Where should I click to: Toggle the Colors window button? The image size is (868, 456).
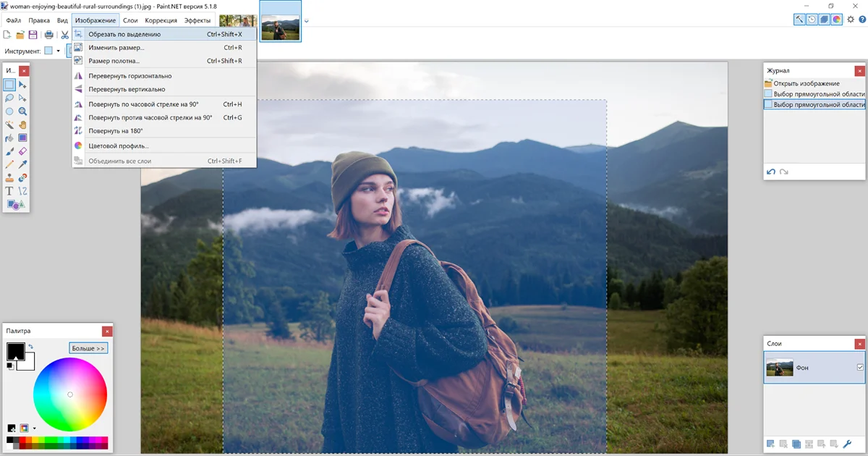(837, 20)
